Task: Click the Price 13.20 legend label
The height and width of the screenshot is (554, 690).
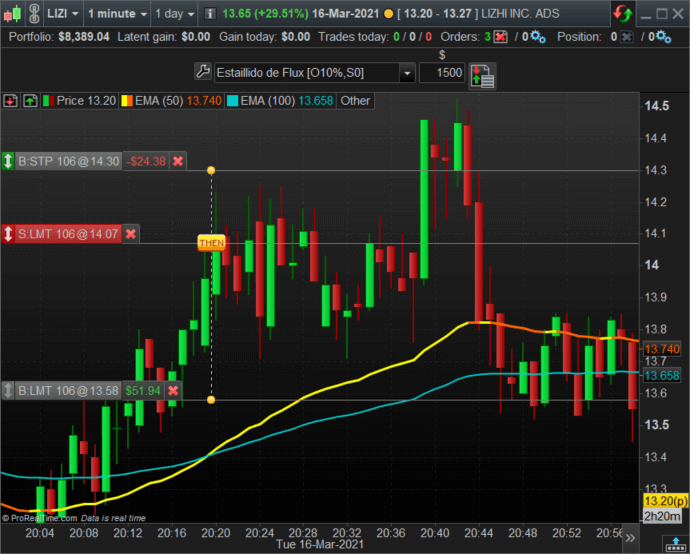Action: click(x=86, y=101)
